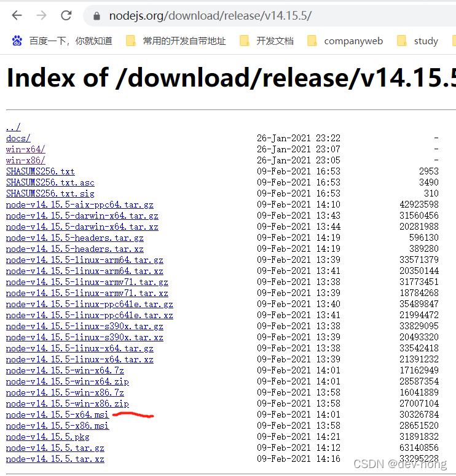Viewport: 456px width, 476px height.
Task: Open the study bookmark folder
Action: point(418,41)
